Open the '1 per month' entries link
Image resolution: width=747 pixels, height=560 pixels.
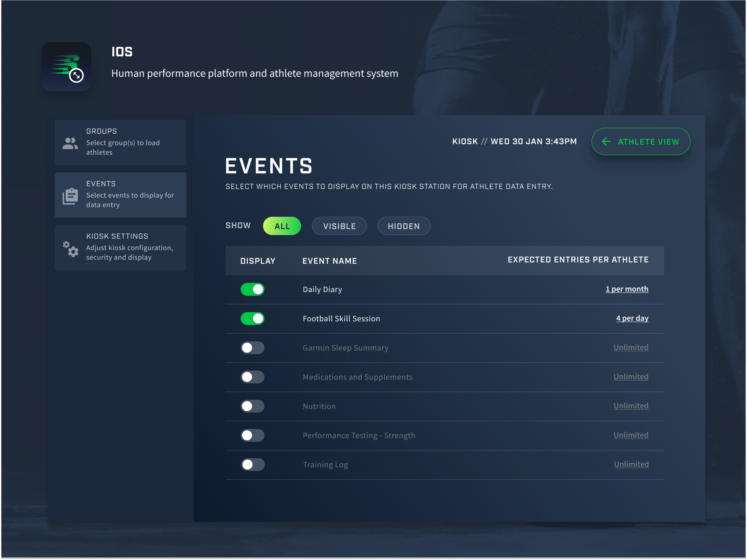click(x=627, y=289)
